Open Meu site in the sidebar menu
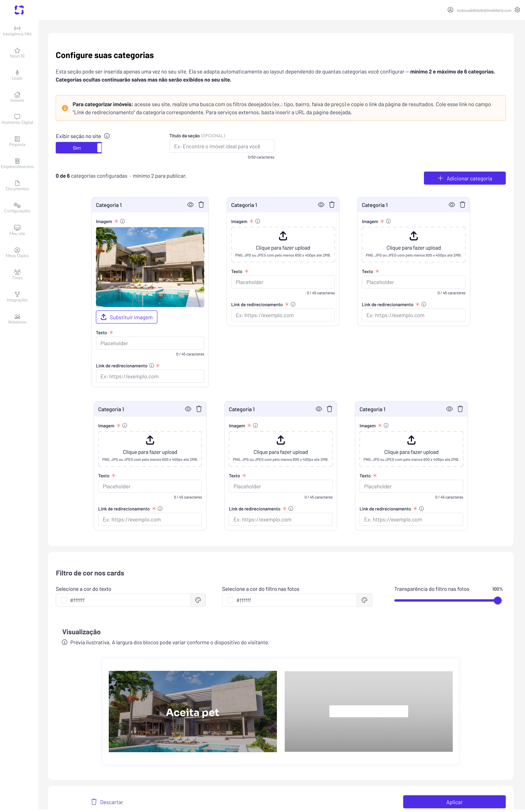Screen dimensions: 525x812 [x=17, y=230]
